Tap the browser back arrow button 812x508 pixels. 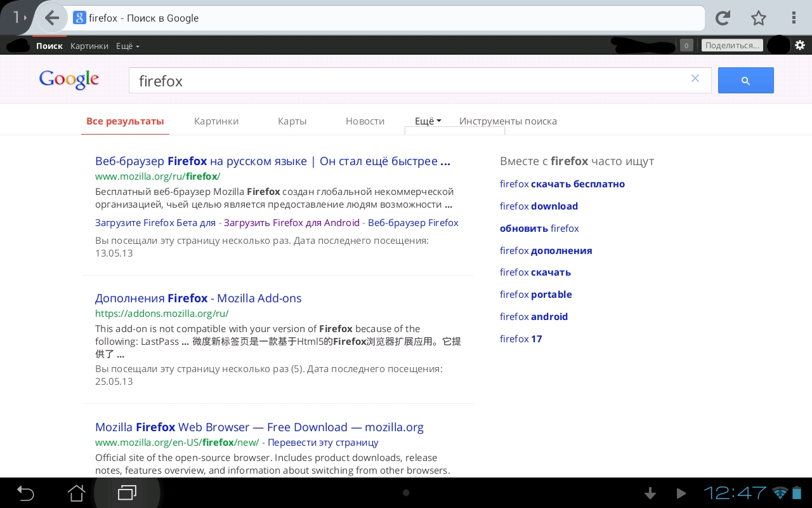[x=52, y=18]
